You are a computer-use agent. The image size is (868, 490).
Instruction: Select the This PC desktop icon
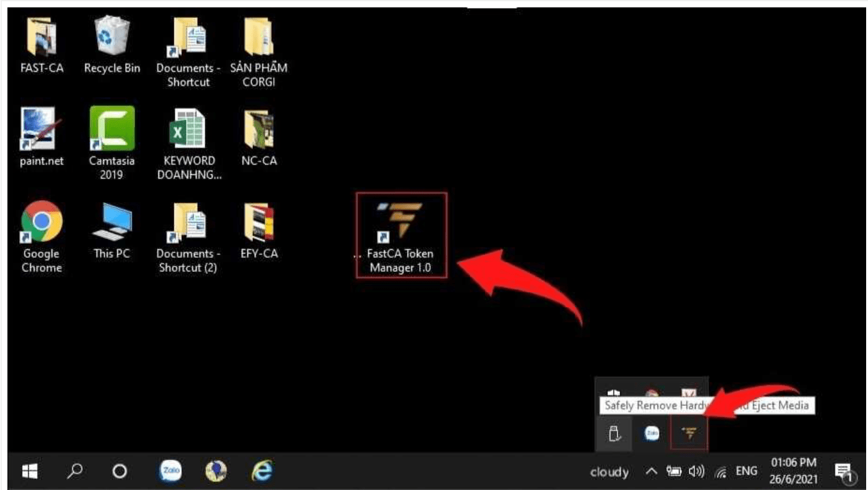pos(112,222)
